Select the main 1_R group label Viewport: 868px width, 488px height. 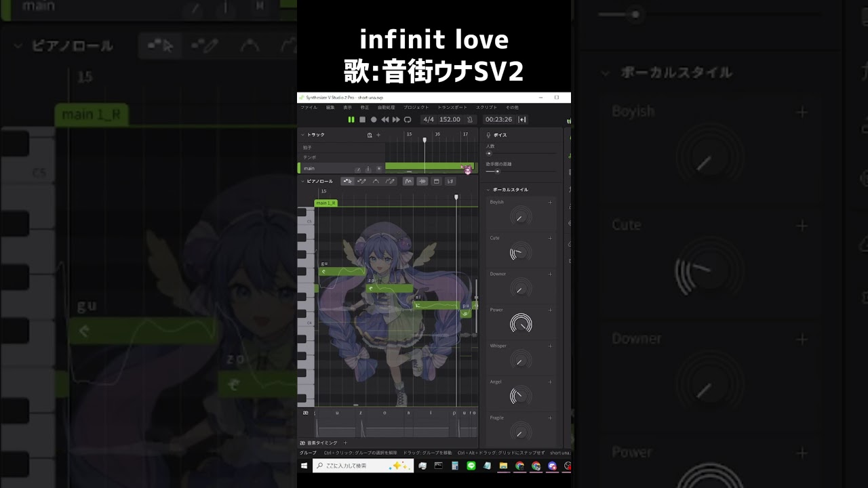(325, 203)
